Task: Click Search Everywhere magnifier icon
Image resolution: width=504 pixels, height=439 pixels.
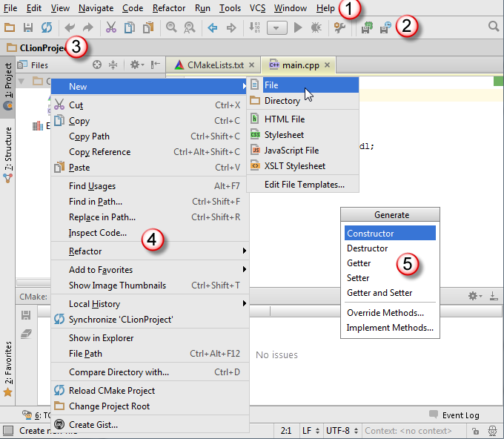Action: click(x=494, y=27)
